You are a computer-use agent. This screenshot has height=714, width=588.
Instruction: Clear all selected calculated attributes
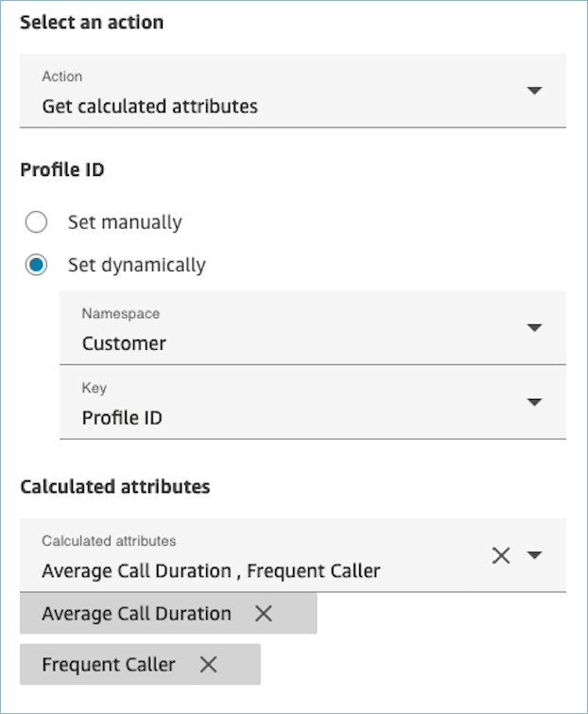(501, 555)
